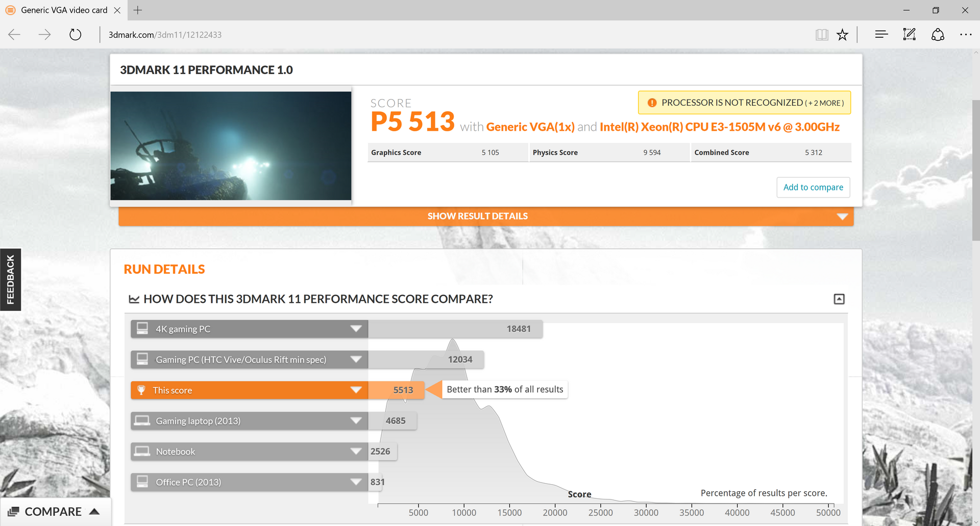Image resolution: width=980 pixels, height=526 pixels.
Task: Click the 4K gaming PC monitor icon
Action: pos(142,328)
